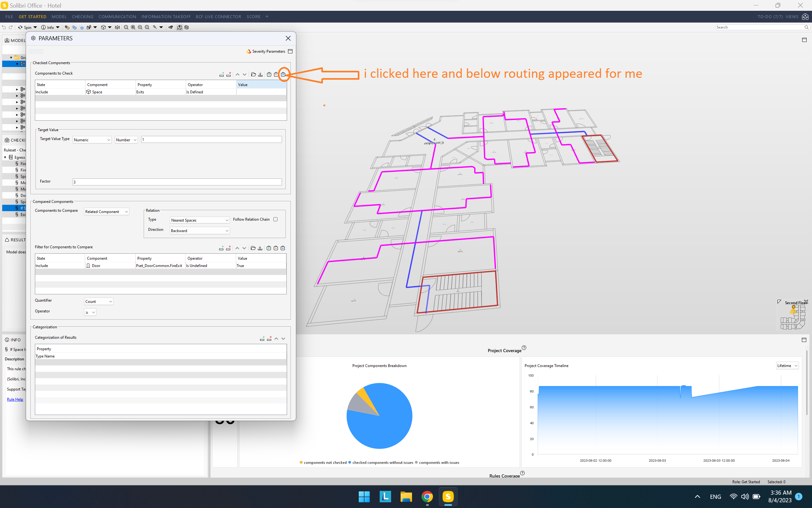Open the Number unit dropdown
Viewport: 812px width, 508px height.
coord(127,140)
